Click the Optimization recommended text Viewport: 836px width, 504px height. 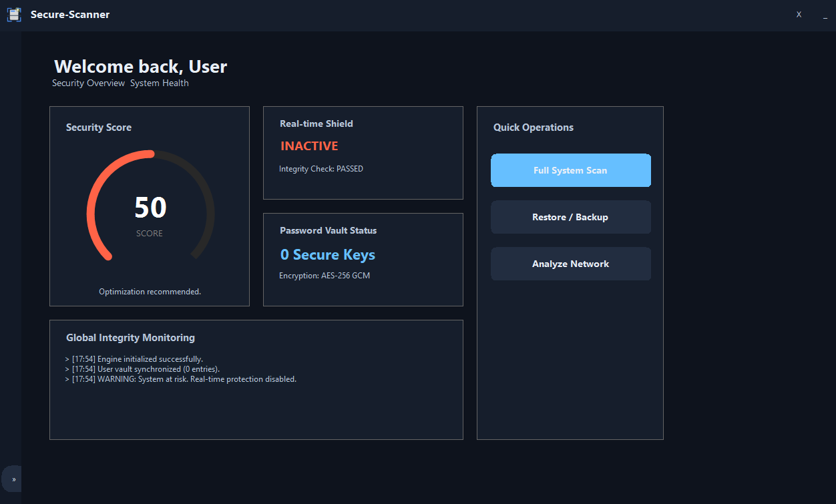[x=150, y=291]
